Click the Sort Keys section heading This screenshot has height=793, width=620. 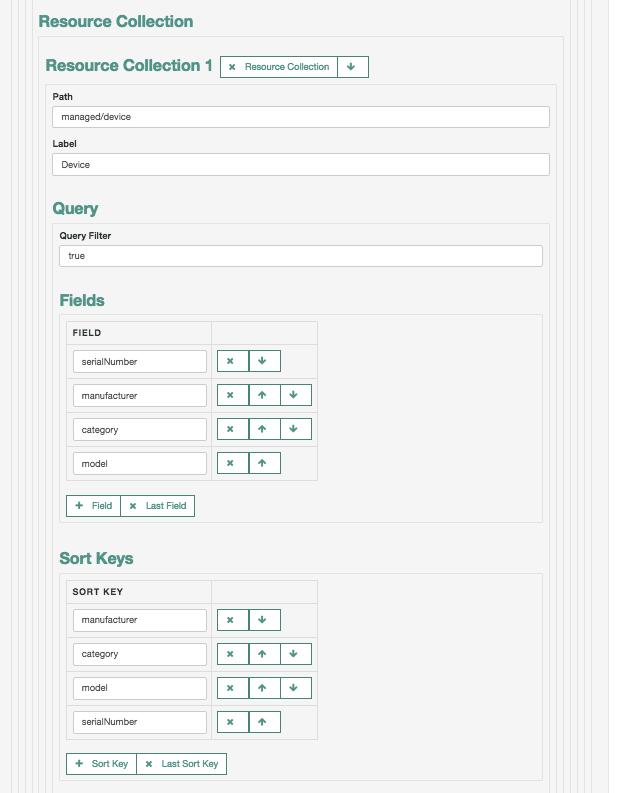click(x=96, y=558)
